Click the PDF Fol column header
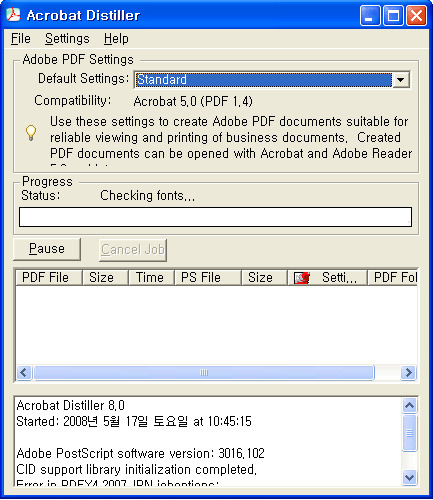 pyautogui.click(x=393, y=277)
